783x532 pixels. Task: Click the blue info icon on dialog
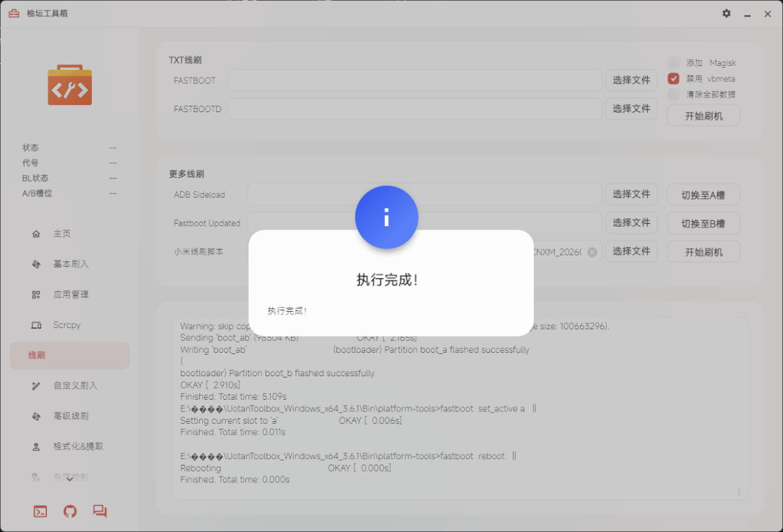pyautogui.click(x=386, y=217)
